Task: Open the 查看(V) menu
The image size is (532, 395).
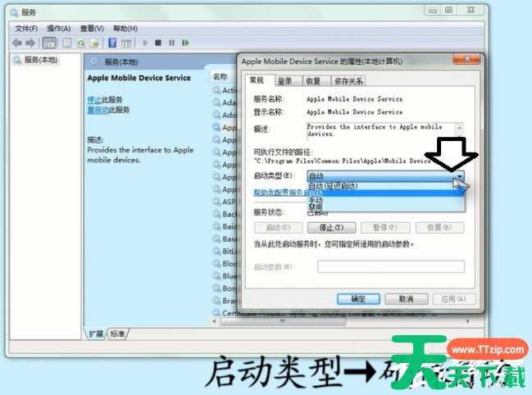Action: (92, 29)
